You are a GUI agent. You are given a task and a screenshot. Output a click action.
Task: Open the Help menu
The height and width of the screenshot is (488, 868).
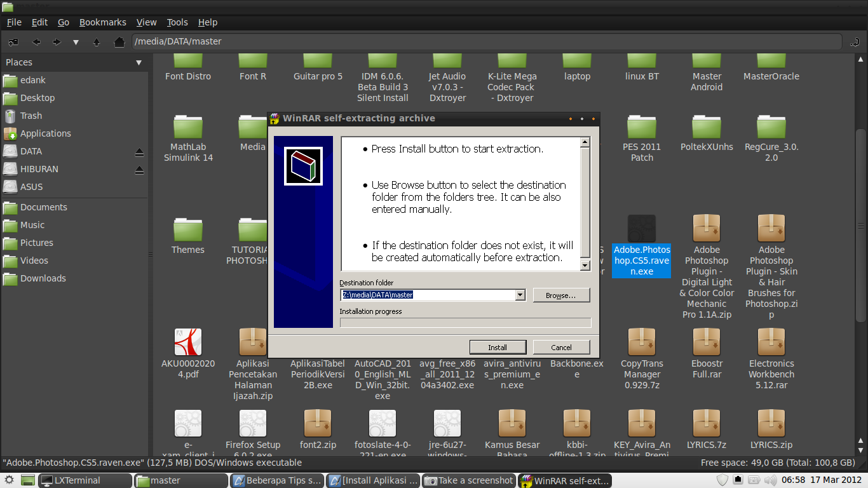point(208,22)
